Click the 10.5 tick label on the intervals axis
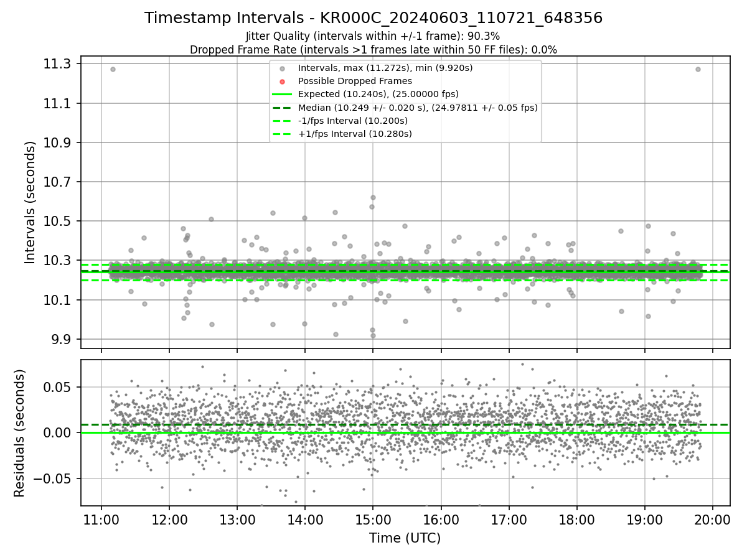Screen dimensions: 747x560 point(59,222)
